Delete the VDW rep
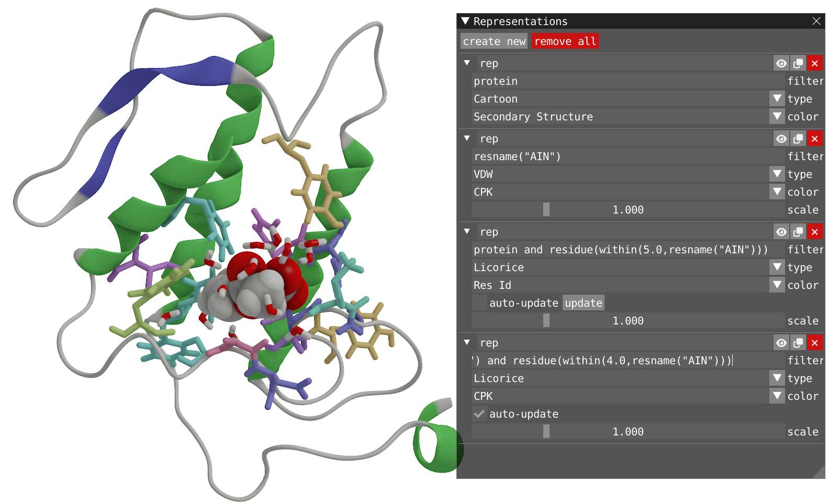Viewport: 828px width, 504px height. click(815, 139)
